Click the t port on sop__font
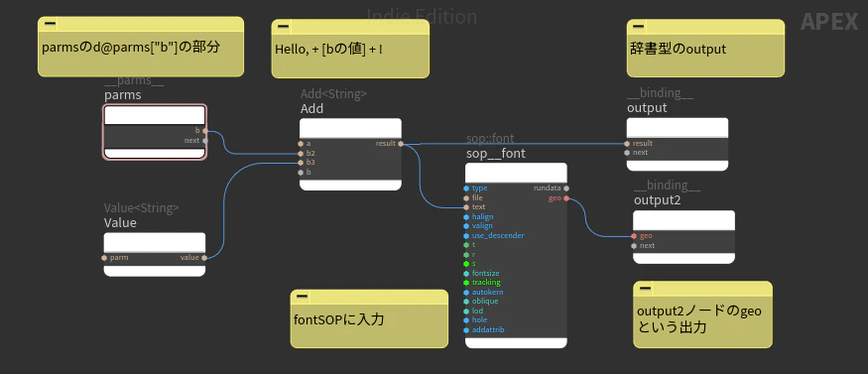The height and width of the screenshot is (374, 868). 466,244
